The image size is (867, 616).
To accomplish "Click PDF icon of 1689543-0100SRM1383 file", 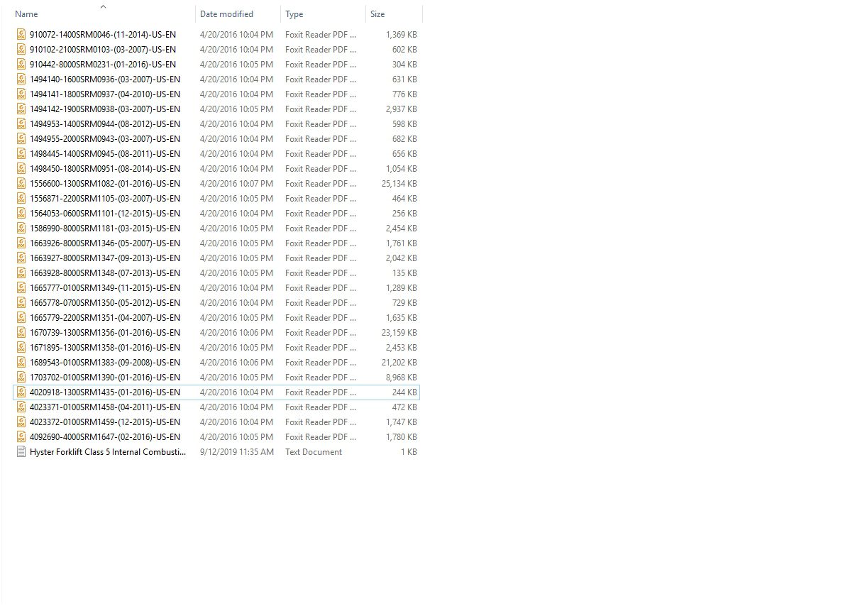I will (21, 362).
